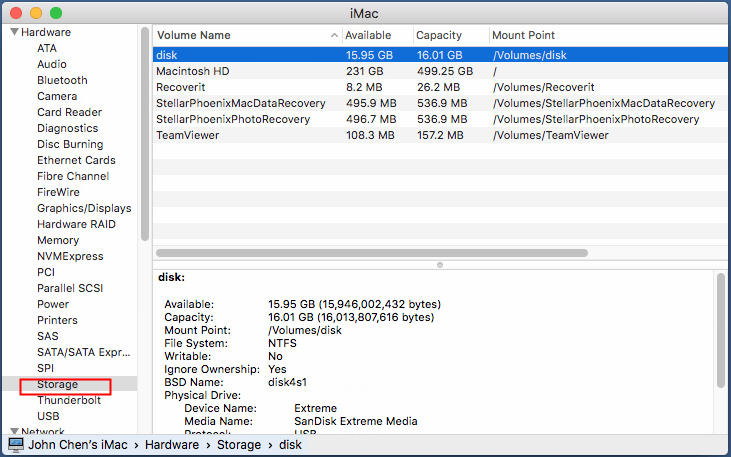The height and width of the screenshot is (457, 731).
Task: Minimize the window with yellow button
Action: point(36,13)
